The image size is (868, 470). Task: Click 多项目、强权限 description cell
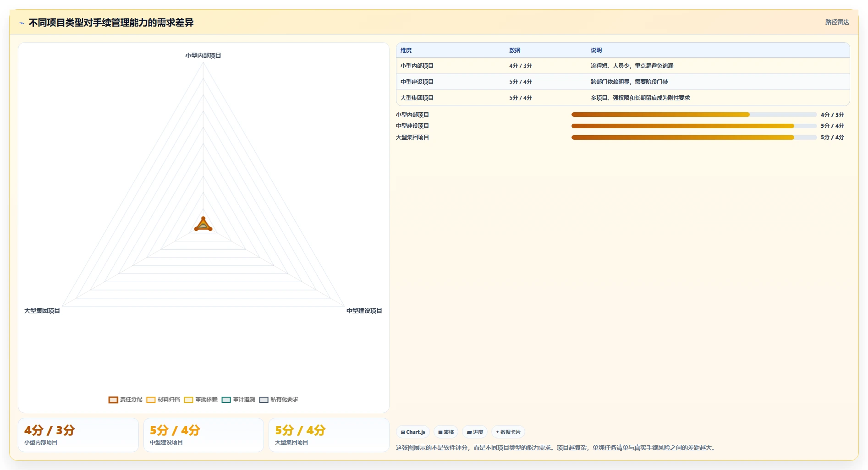718,98
